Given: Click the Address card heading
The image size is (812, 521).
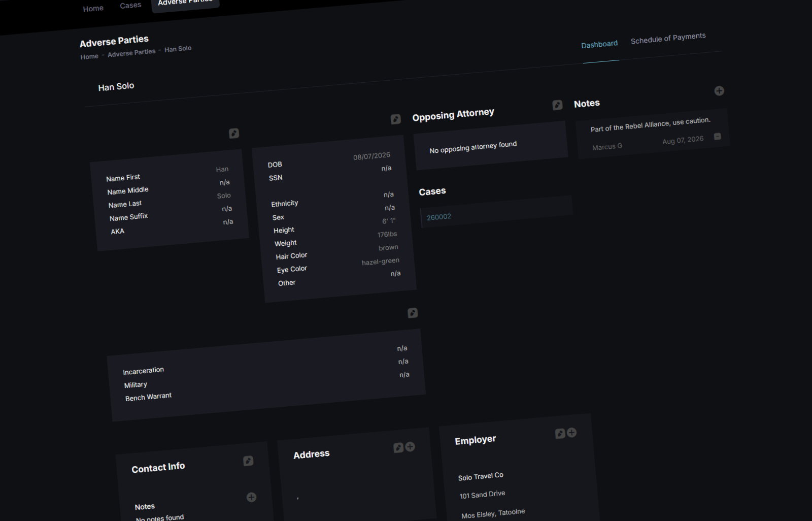Looking at the screenshot, I should point(312,454).
